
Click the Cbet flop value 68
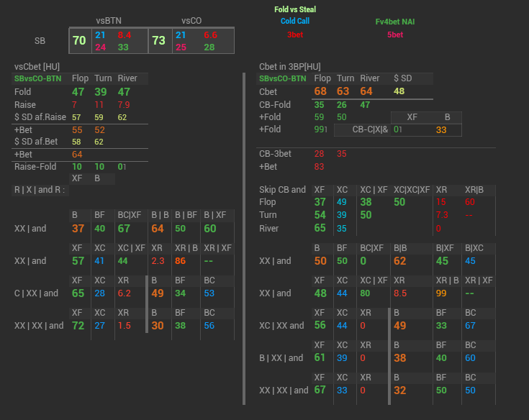(x=320, y=91)
